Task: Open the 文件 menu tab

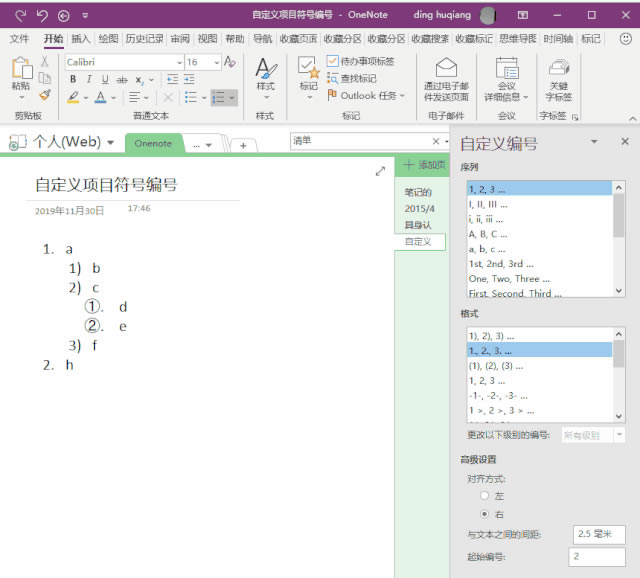Action: point(19,39)
